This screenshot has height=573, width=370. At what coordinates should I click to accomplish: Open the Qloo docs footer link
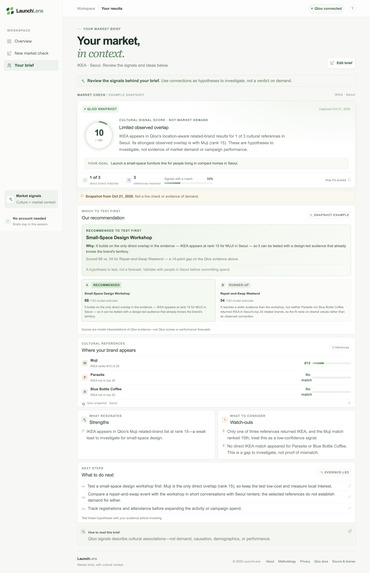(x=321, y=561)
